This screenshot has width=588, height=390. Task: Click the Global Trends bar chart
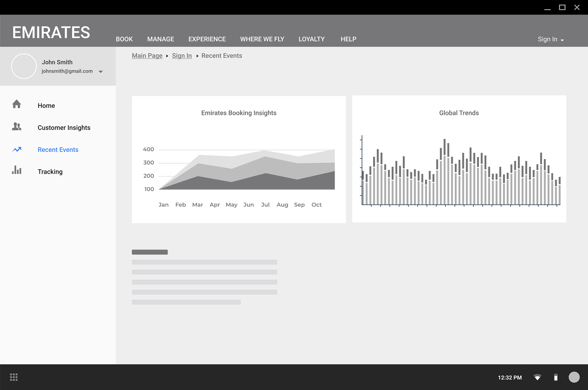(x=461, y=171)
